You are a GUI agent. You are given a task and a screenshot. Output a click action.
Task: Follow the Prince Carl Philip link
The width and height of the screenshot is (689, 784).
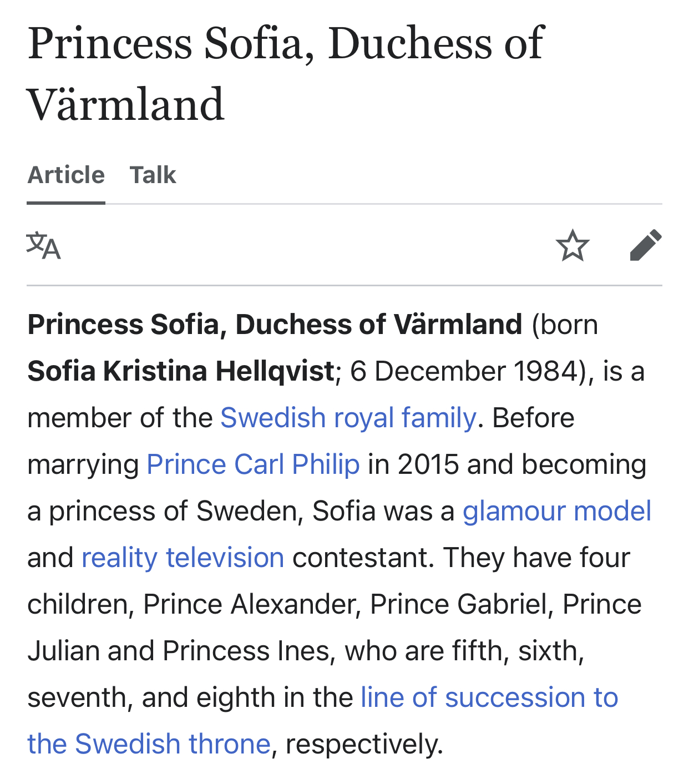click(253, 464)
